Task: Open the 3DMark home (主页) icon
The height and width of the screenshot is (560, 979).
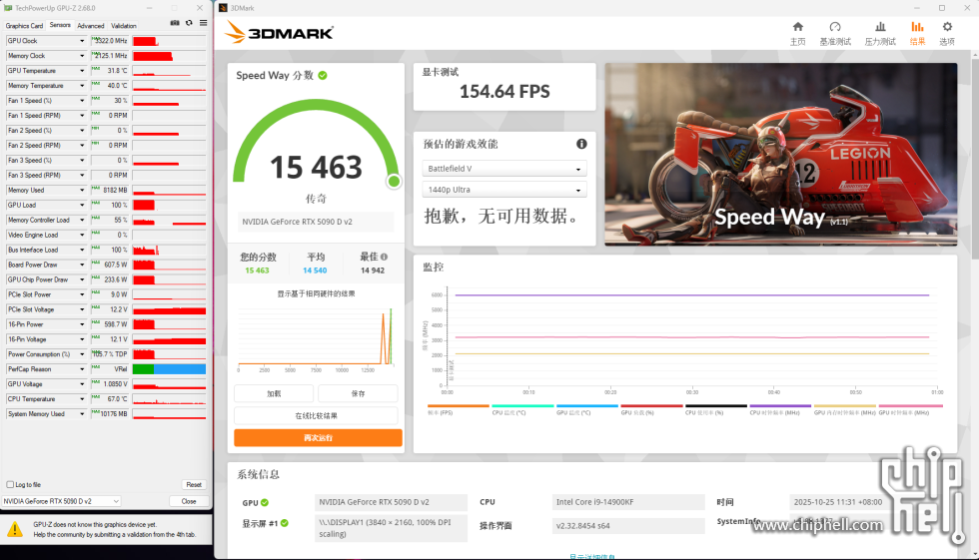Action: coord(797,27)
